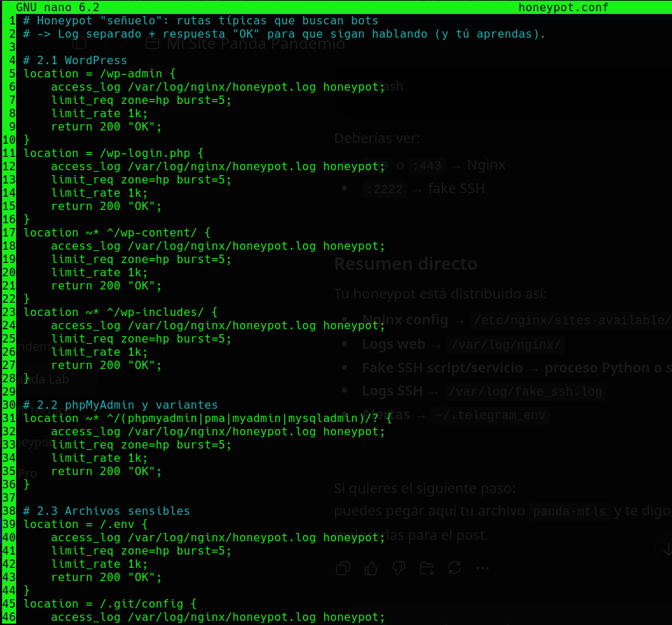Click access_log directive on line 18
Screen dimensions: 672x625
coord(218,246)
